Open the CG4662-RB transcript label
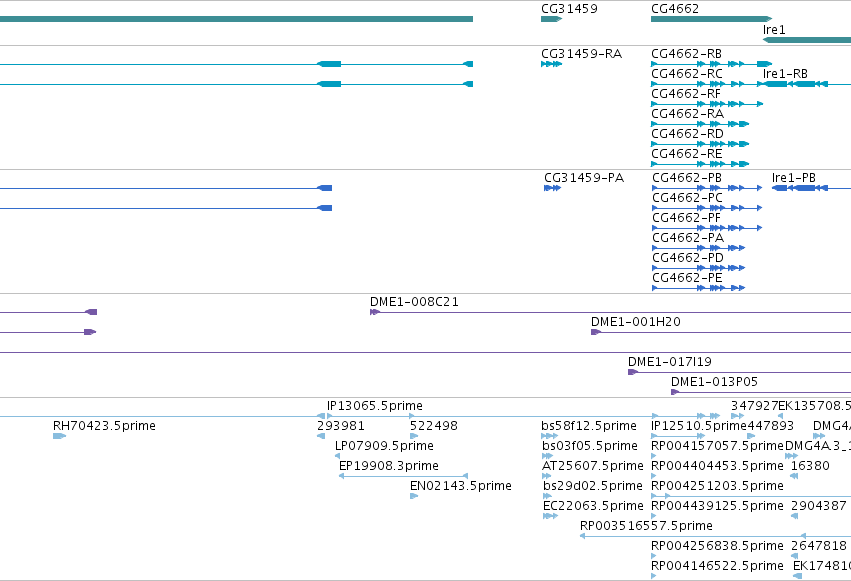851x581 pixels. [687, 54]
